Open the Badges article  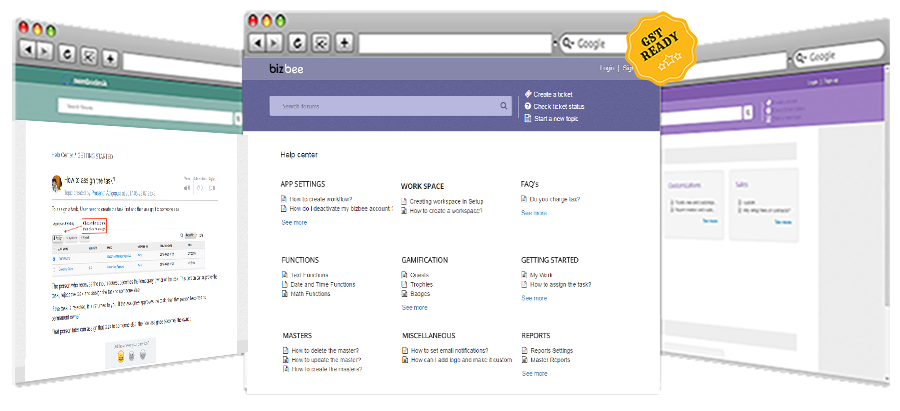420,293
